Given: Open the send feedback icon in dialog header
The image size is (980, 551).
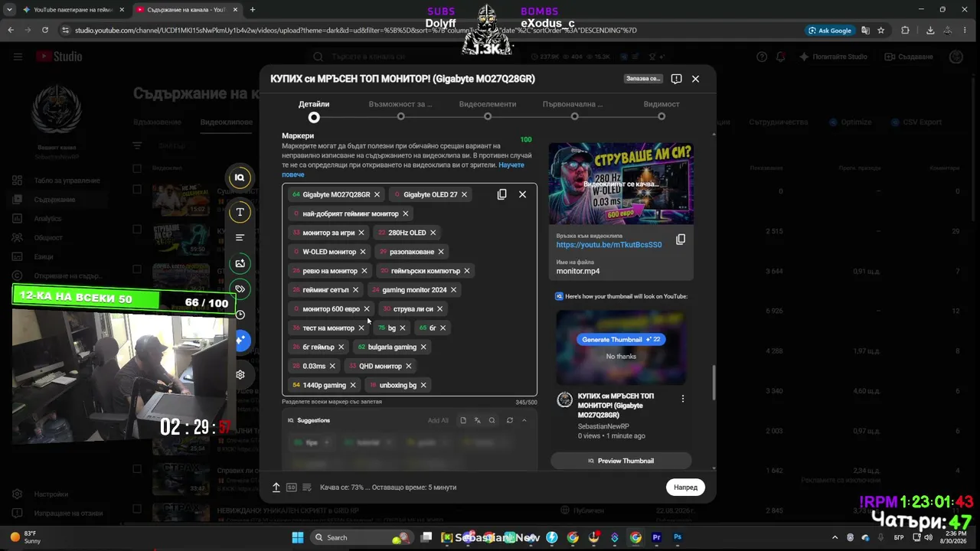Looking at the screenshot, I should pyautogui.click(x=676, y=79).
